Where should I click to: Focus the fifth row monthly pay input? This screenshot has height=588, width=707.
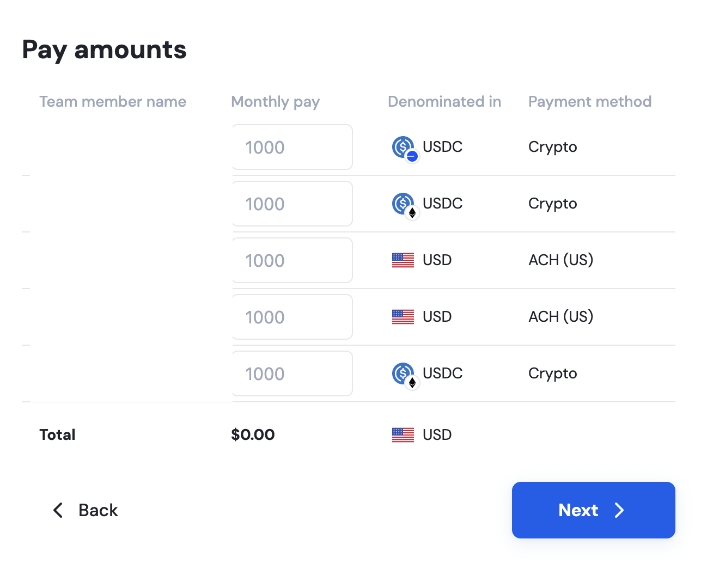click(x=292, y=373)
